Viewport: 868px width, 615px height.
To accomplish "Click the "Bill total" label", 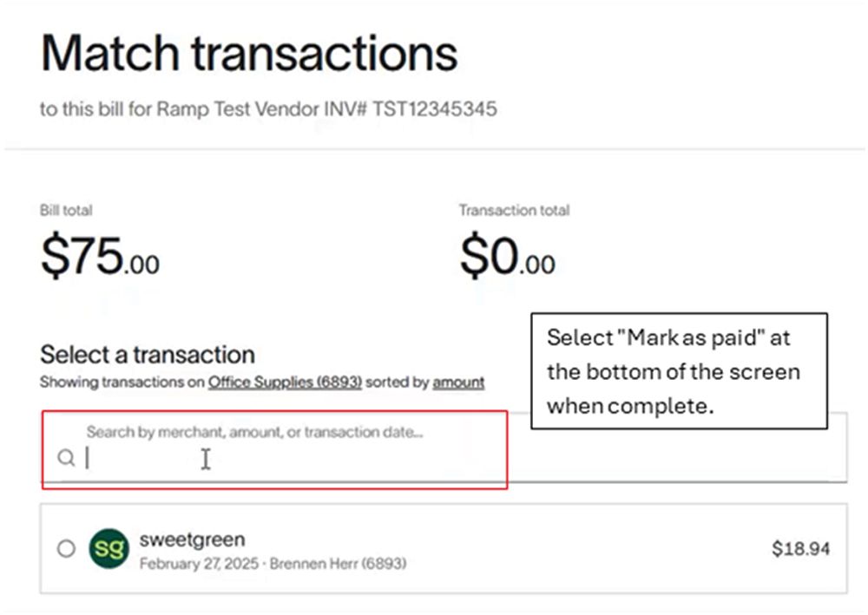I will point(66,210).
